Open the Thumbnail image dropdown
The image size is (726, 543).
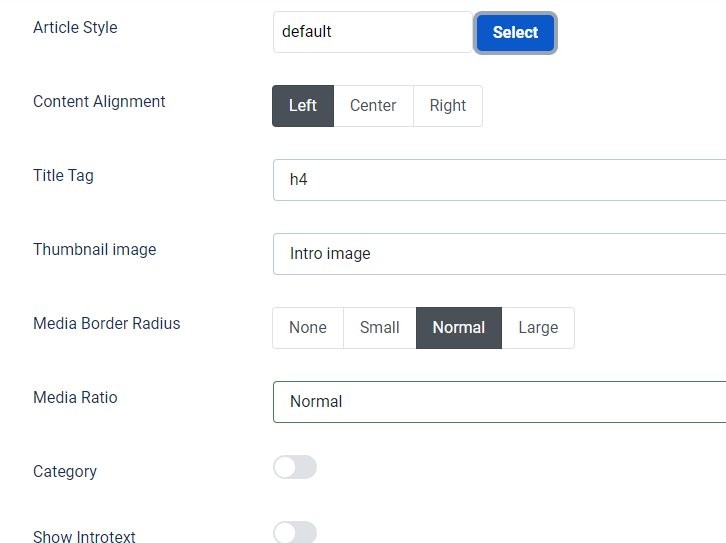499,254
